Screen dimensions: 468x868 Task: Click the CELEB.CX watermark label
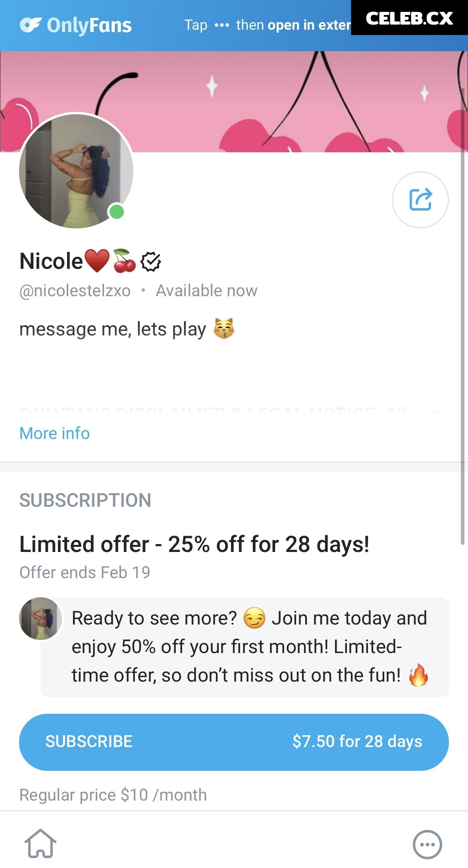[409, 18]
